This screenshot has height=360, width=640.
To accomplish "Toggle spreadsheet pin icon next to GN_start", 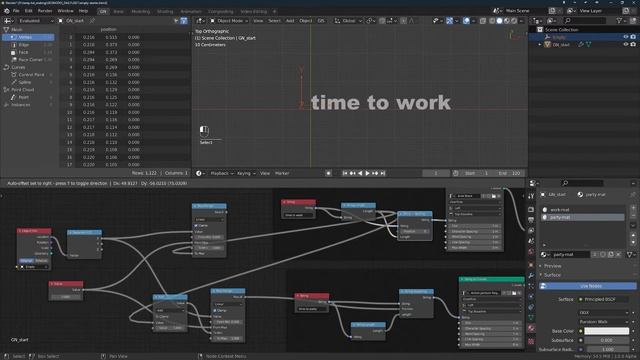I will [92, 20].
